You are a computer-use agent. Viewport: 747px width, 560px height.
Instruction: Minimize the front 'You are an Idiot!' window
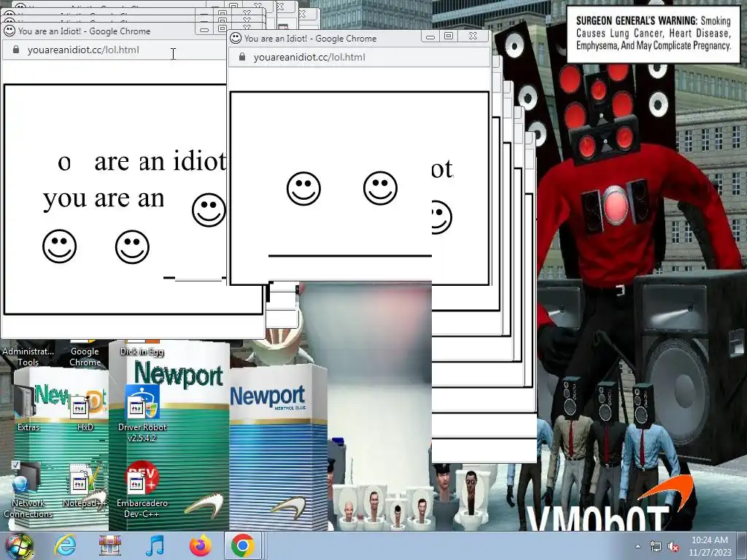430,36
